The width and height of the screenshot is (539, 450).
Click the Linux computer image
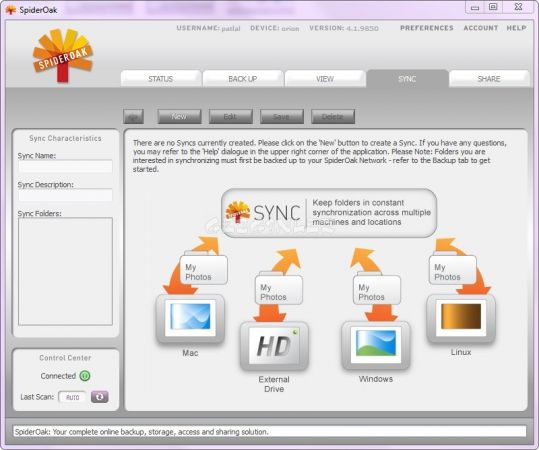(461, 319)
